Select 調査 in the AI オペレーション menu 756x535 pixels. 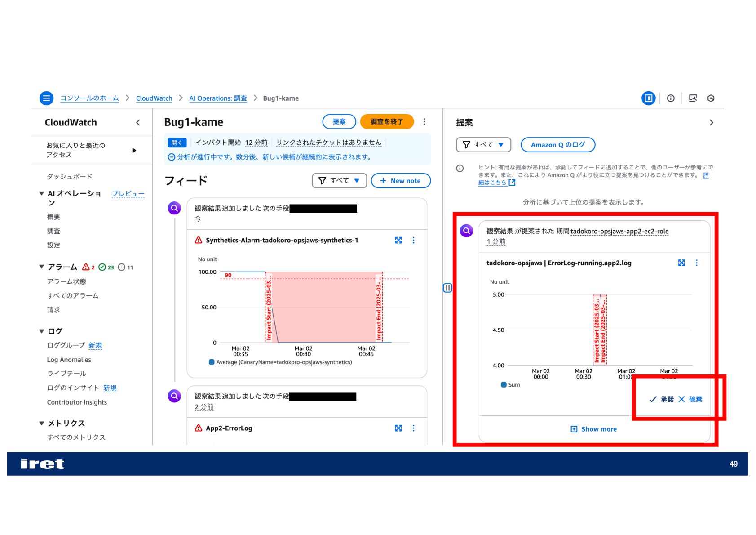tap(53, 231)
